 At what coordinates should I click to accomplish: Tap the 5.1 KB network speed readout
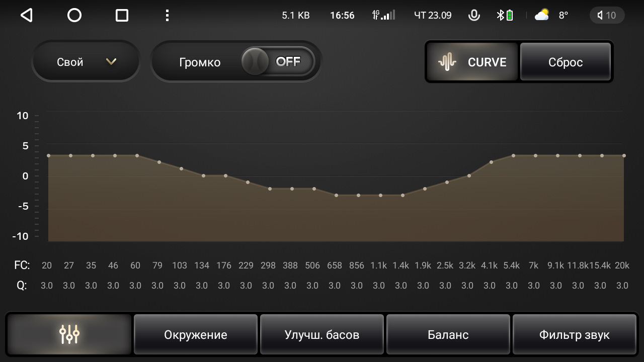(296, 16)
